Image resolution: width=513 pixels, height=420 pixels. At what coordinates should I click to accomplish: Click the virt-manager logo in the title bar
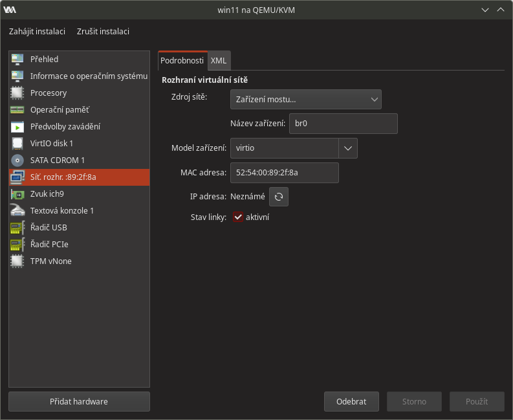coord(10,10)
